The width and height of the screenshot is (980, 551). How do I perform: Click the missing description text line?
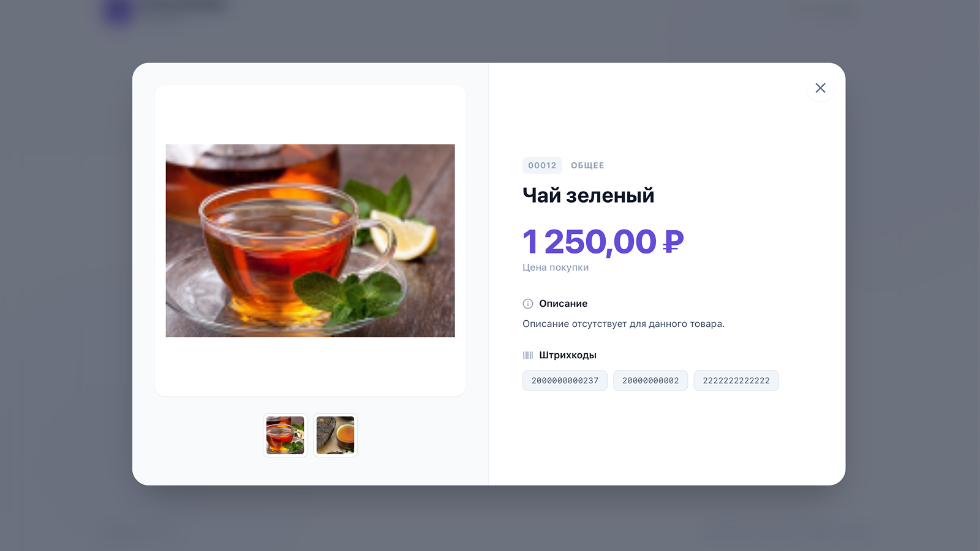(624, 324)
